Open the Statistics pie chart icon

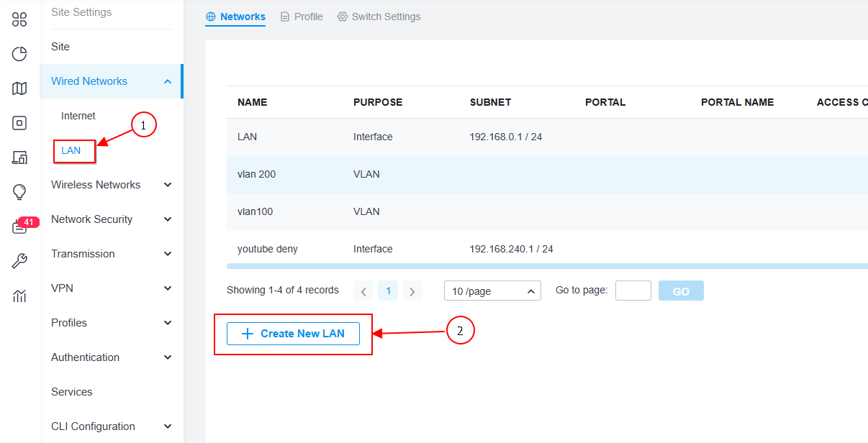click(x=19, y=54)
